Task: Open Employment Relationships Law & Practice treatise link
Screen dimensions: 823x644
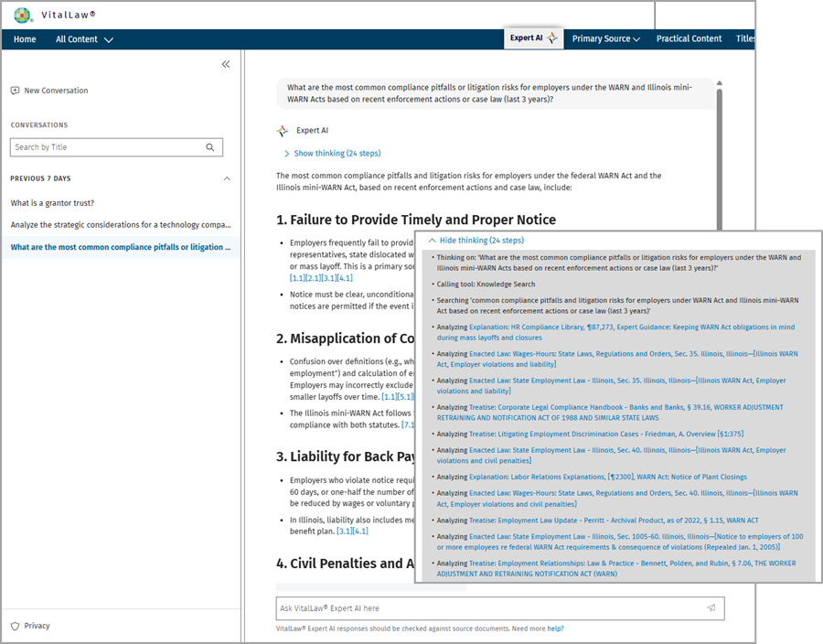Action: pos(616,568)
